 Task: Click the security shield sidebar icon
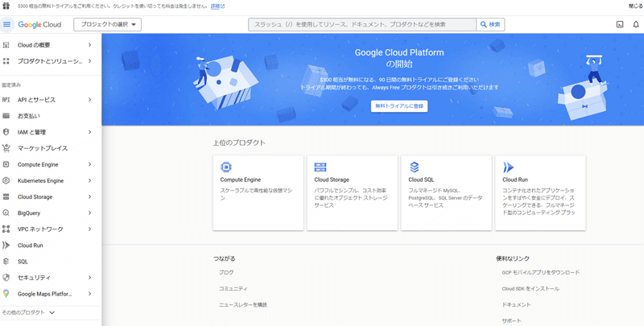pos(6,278)
